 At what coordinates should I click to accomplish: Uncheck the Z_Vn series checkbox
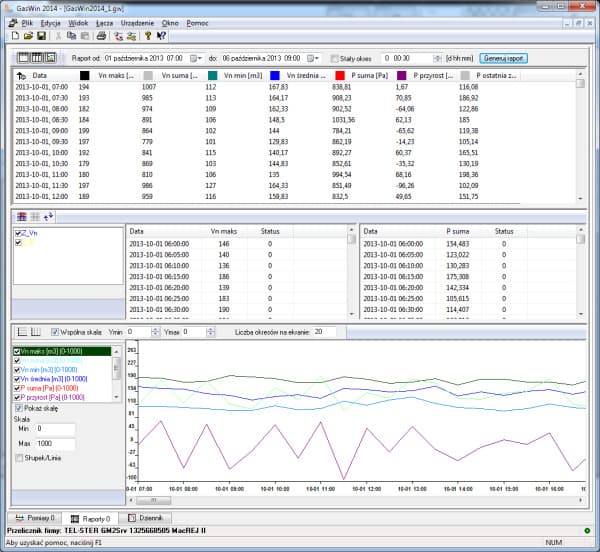click(x=18, y=233)
